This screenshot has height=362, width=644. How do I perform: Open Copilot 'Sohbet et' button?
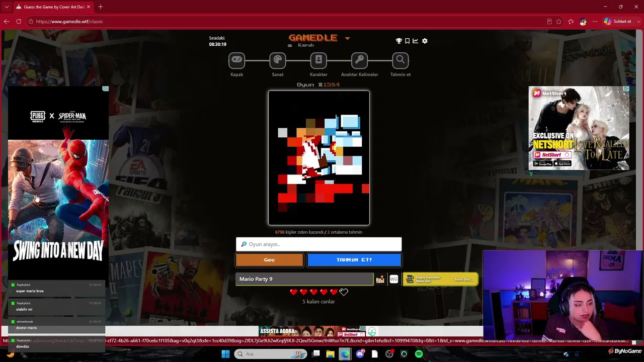click(617, 22)
